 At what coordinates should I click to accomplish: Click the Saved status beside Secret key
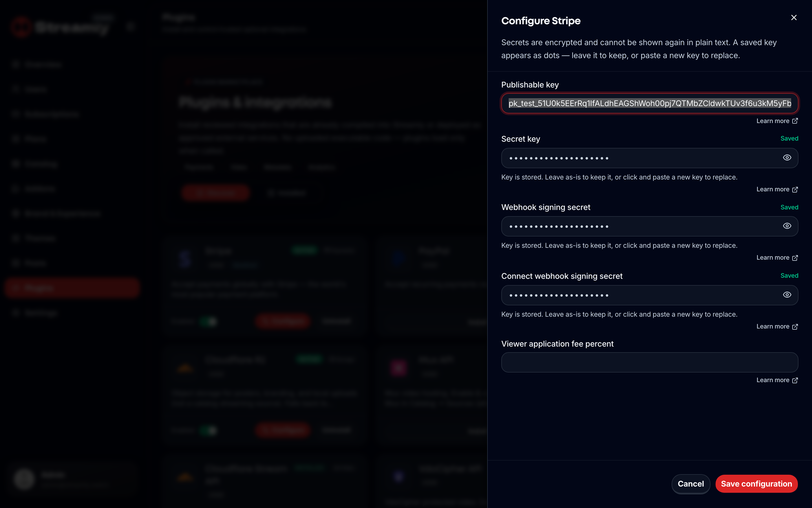pos(789,138)
